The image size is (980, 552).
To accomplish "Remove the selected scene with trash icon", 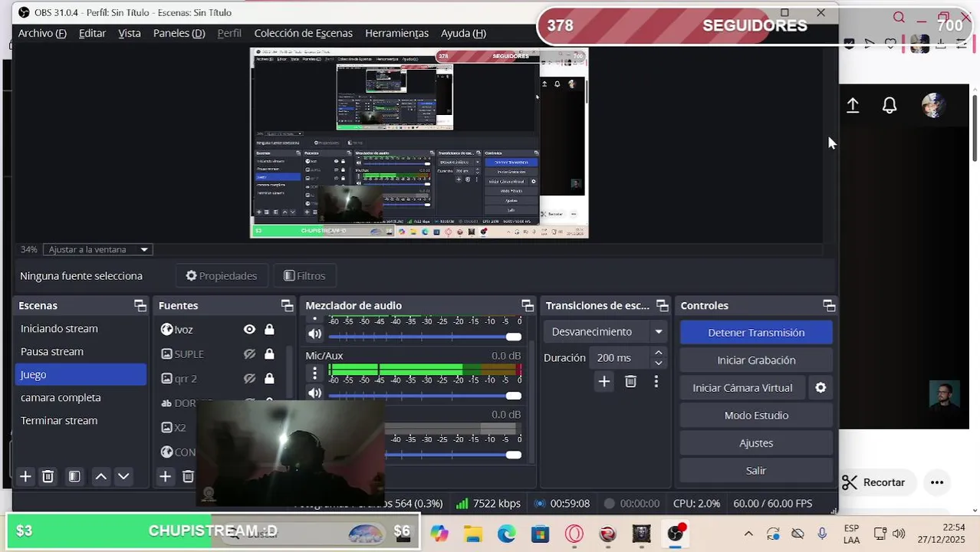I will tap(48, 477).
